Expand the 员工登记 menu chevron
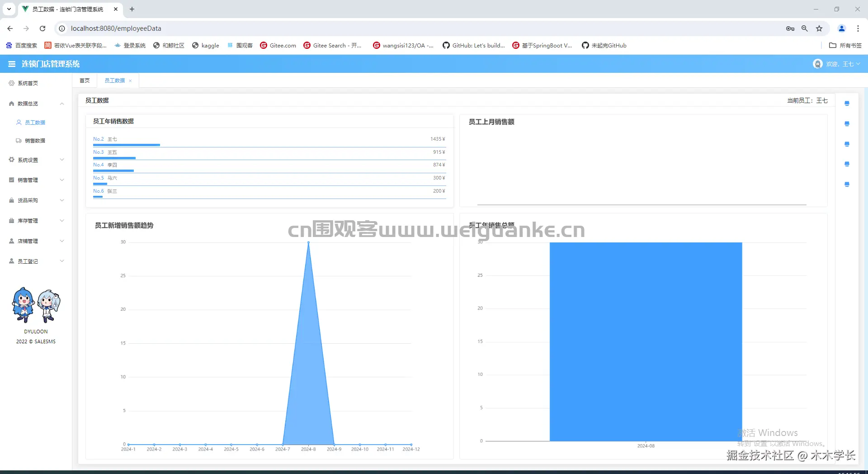This screenshot has height=474, width=868. tap(62, 261)
